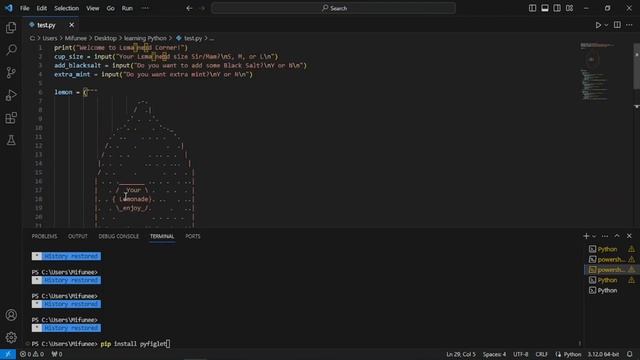Screen dimensions: 640x360
Task: Go forward with the navigation arrow
Action: click(x=202, y=8)
